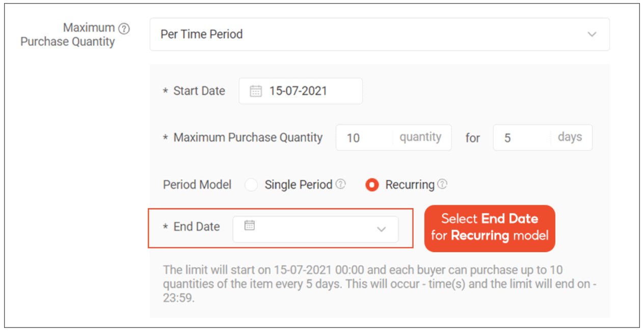Click the help icon beside Maximum Purchase Quantity
The height and width of the screenshot is (332, 644).
[124, 29]
